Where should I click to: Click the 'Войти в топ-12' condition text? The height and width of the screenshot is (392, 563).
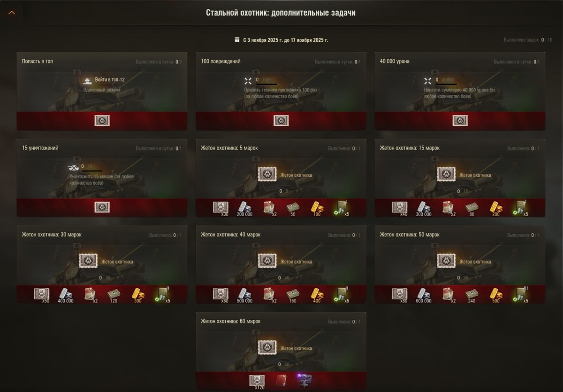[110, 80]
